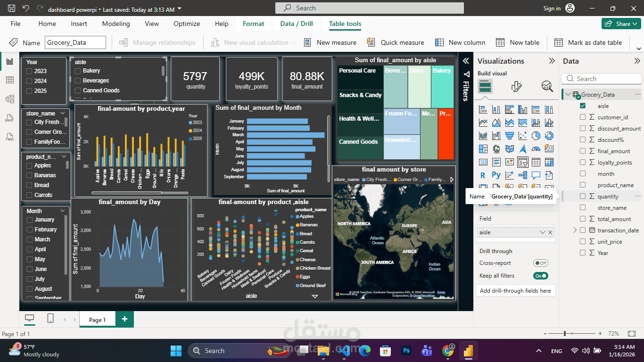Screen dimensions: 644x362
Task: Open the Format visual paintbrush pane
Action: click(x=517, y=87)
